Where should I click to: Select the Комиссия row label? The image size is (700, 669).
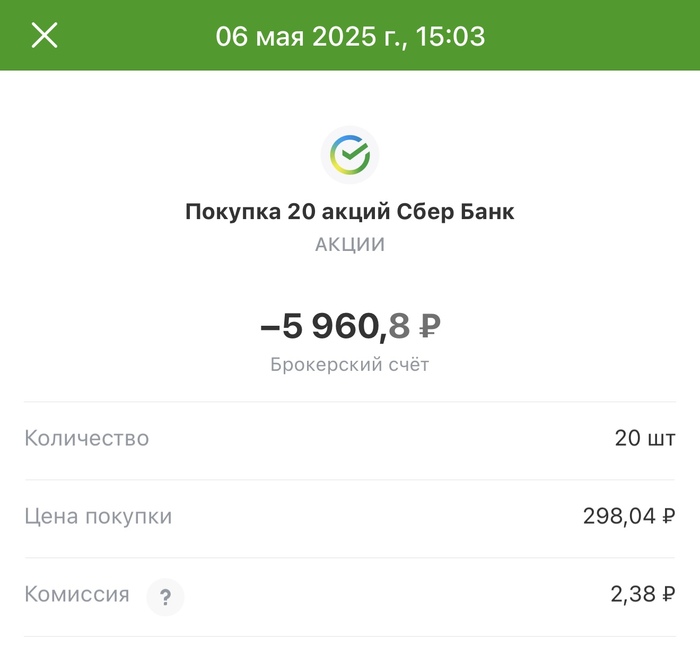point(77,595)
